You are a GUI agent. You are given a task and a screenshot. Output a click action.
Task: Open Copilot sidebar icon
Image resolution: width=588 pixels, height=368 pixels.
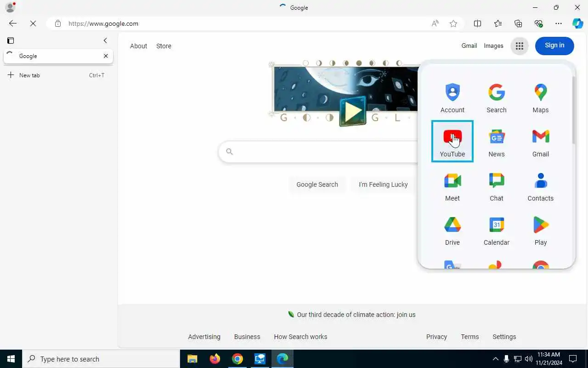[x=578, y=23]
